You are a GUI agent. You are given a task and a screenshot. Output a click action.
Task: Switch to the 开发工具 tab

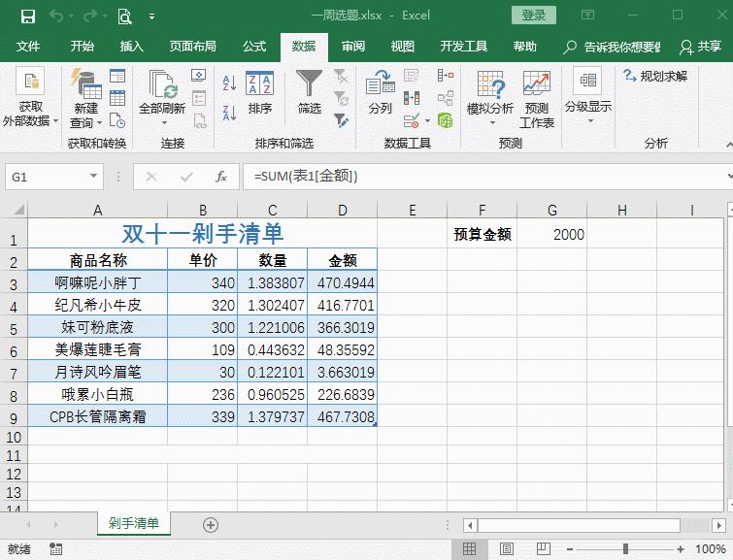pos(464,47)
